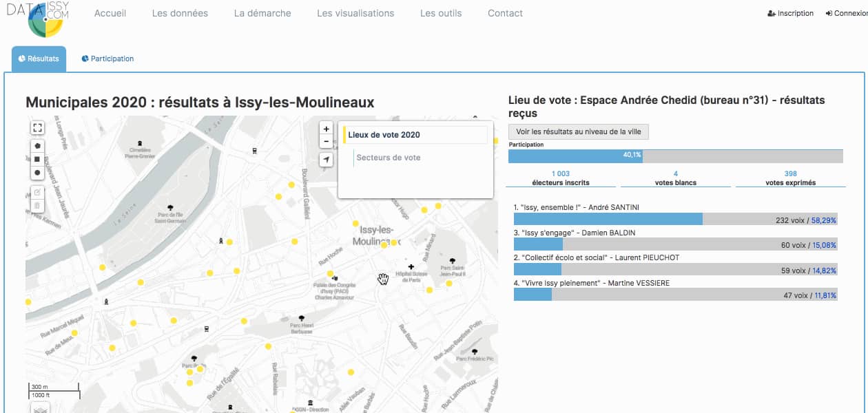
Task: Enable the Secteurs de vote layer
Action: point(388,158)
